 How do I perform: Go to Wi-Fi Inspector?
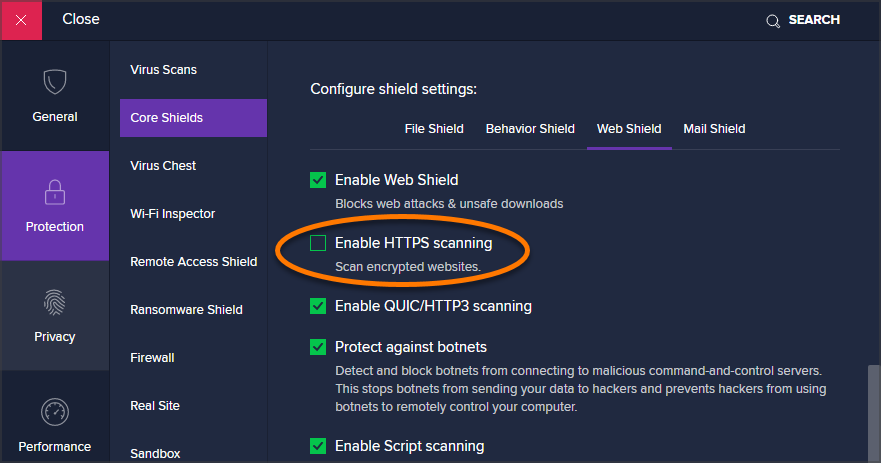click(172, 214)
